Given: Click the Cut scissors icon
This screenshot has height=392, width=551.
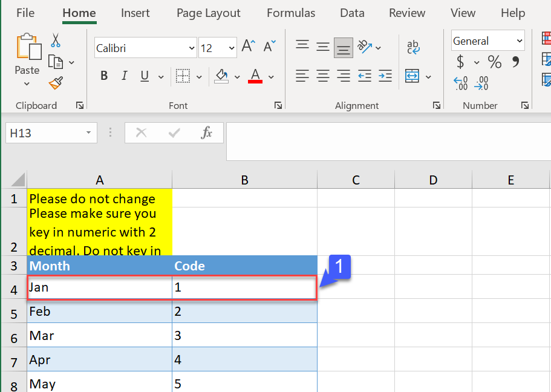Looking at the screenshot, I should click(x=56, y=41).
